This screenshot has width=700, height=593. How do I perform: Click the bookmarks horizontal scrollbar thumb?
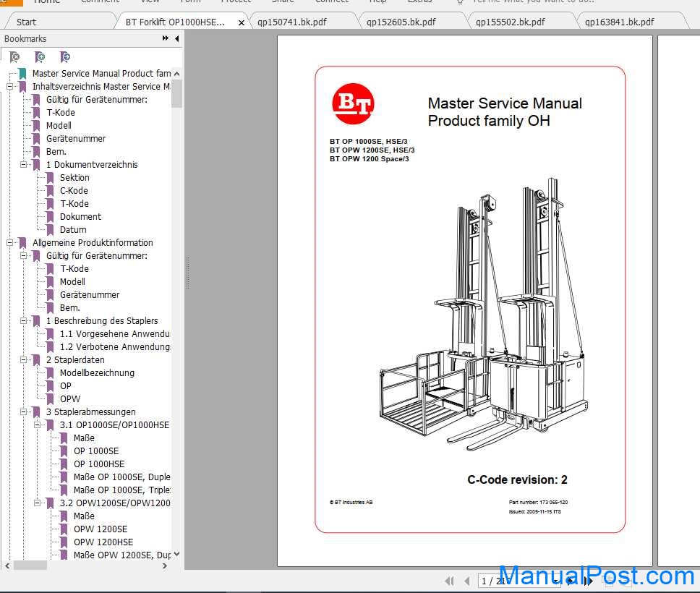(30, 566)
